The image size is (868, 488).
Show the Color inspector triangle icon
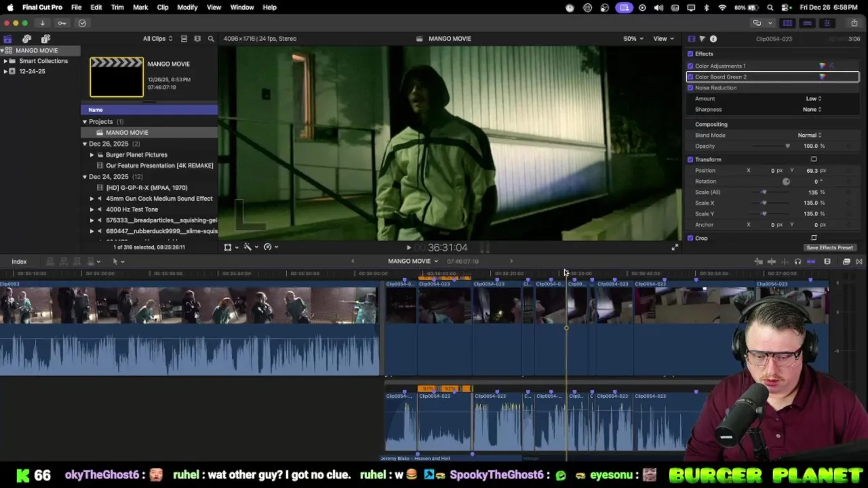[x=702, y=39]
